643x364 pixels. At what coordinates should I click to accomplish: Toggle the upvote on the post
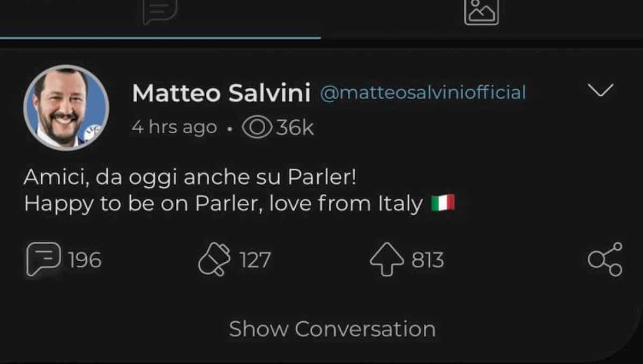point(387,260)
